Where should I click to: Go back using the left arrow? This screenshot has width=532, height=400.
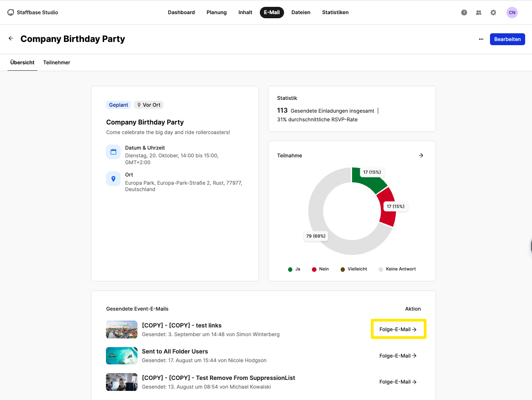tap(11, 38)
